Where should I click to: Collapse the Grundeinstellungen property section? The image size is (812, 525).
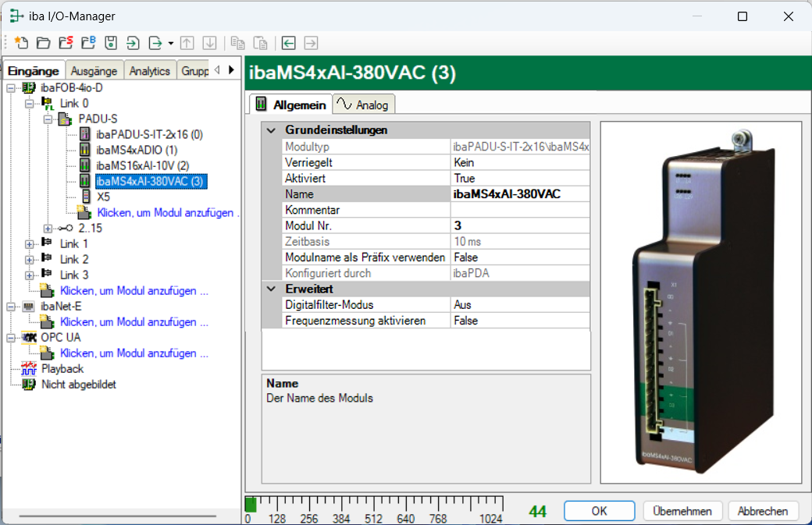pyautogui.click(x=272, y=130)
